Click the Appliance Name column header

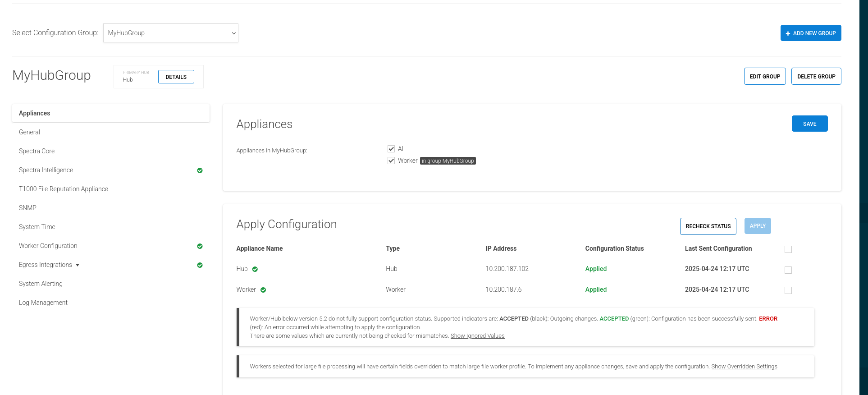[x=260, y=248]
